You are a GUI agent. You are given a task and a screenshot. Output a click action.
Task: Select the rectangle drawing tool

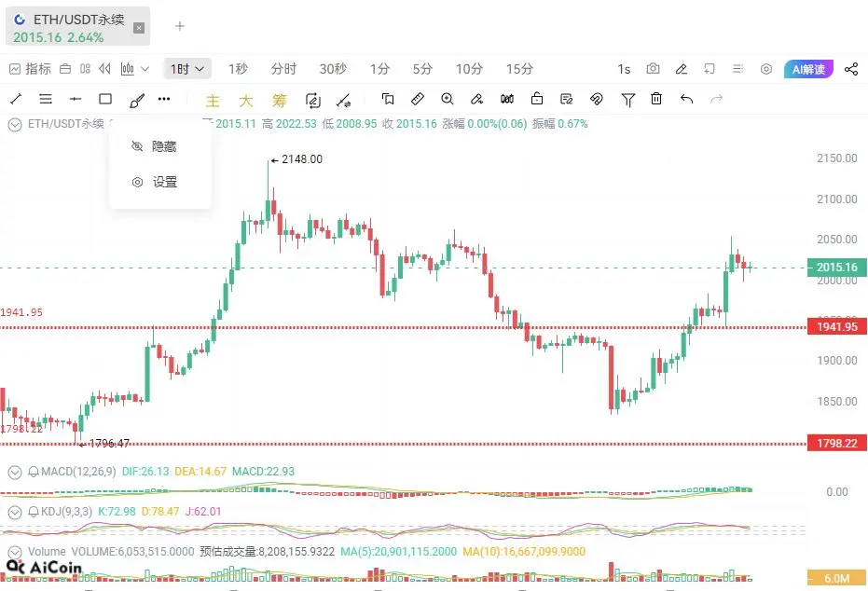pyautogui.click(x=105, y=99)
